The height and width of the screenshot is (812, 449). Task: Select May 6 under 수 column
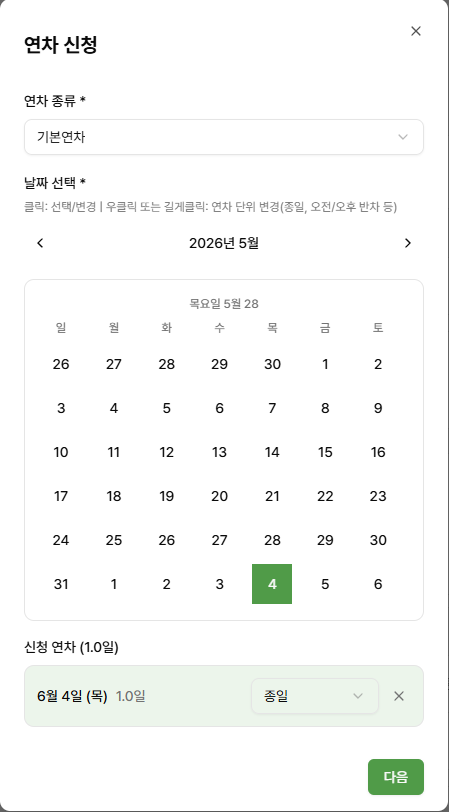point(219,408)
